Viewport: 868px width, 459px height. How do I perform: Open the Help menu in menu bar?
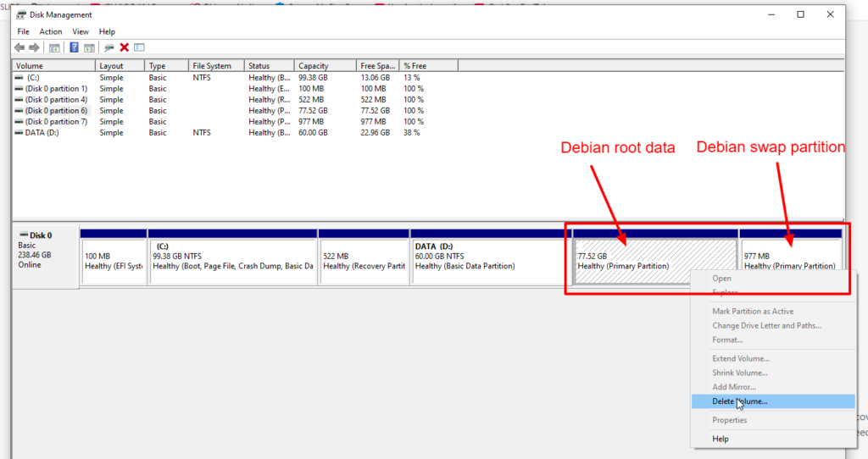pyautogui.click(x=107, y=31)
